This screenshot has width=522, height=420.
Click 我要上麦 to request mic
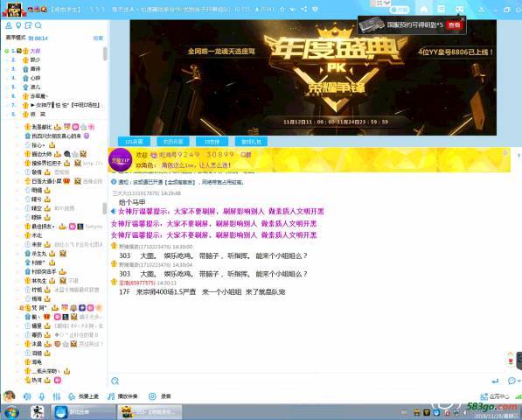tap(84, 396)
